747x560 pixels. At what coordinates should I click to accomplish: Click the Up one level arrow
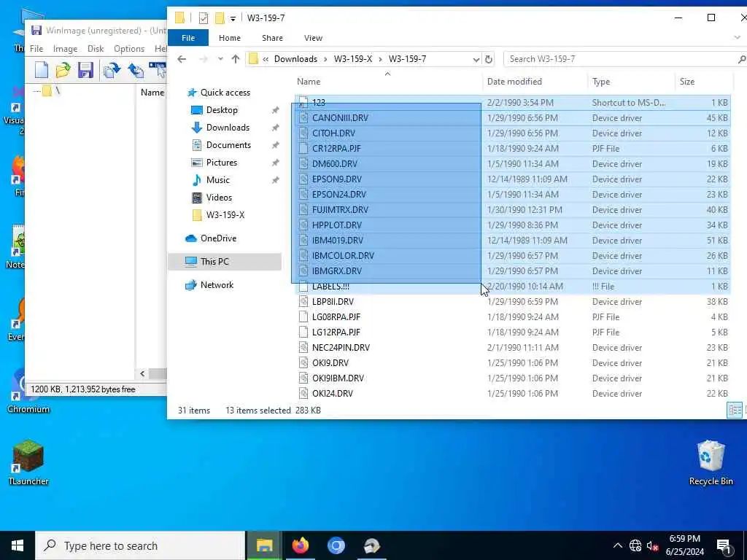click(236, 59)
